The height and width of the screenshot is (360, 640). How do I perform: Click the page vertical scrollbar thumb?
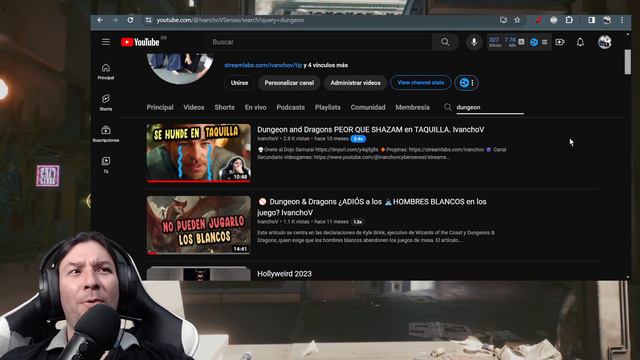(x=627, y=62)
